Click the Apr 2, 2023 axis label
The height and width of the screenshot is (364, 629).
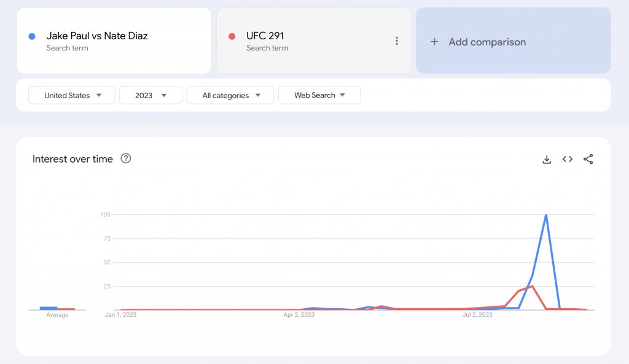[x=299, y=315]
